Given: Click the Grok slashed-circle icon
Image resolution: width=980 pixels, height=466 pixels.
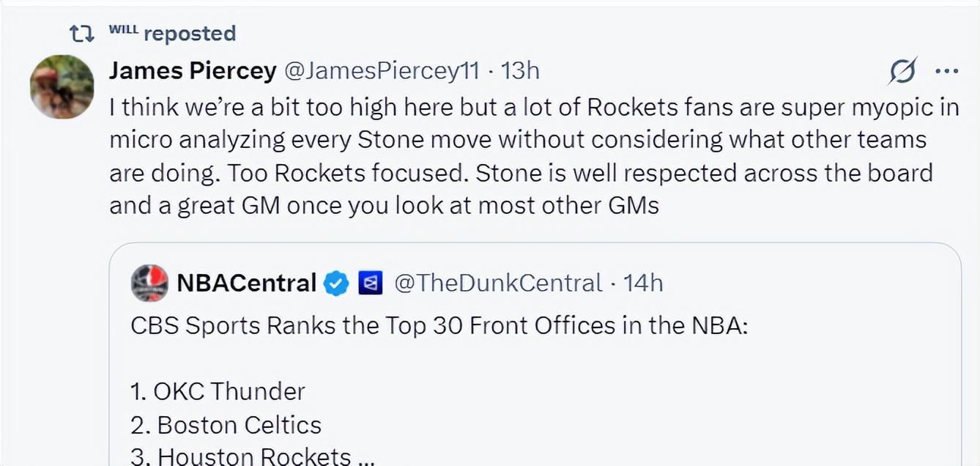Looking at the screenshot, I should point(902,71).
